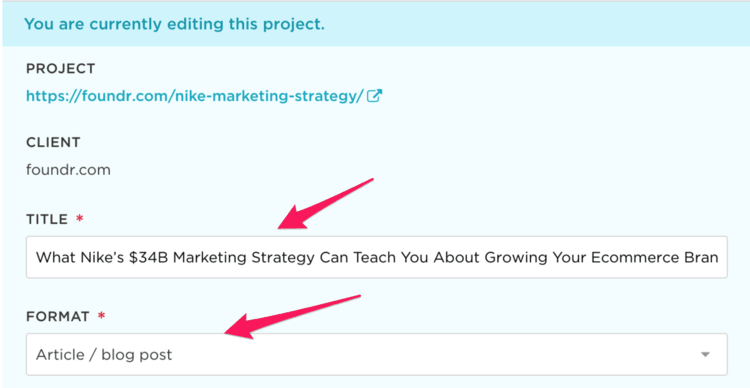Click the red asterisk beside TITLE

79,219
